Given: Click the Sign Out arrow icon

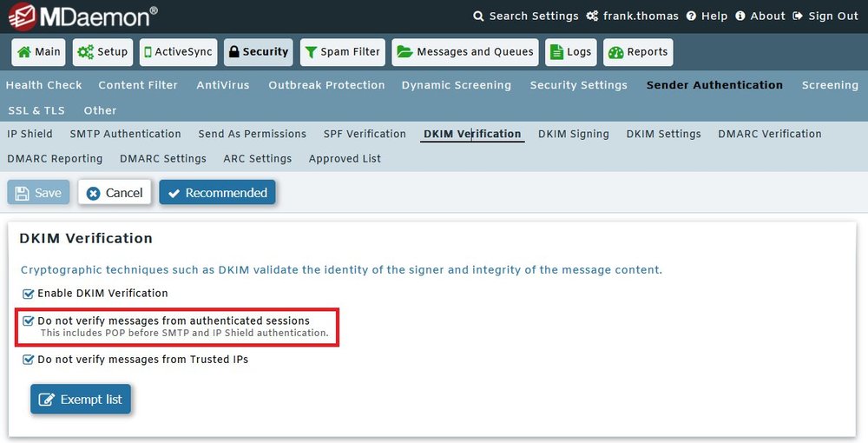Looking at the screenshot, I should (798, 16).
